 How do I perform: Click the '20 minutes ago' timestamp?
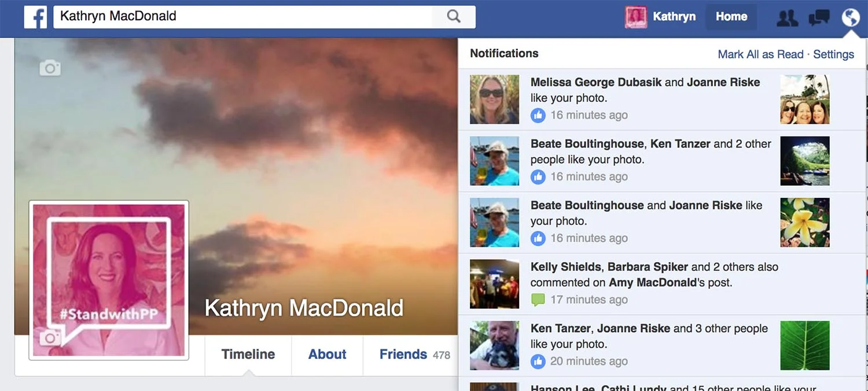(x=589, y=362)
